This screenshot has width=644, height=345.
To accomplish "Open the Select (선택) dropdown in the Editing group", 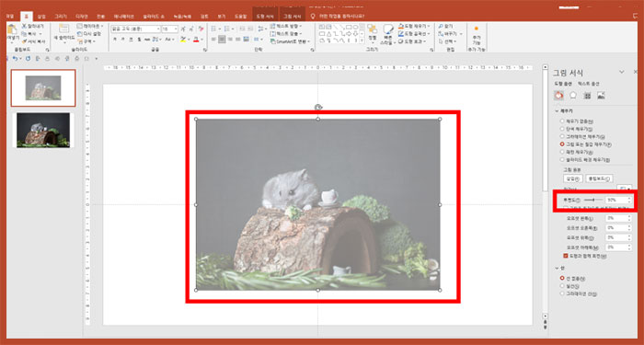I will coord(448,41).
